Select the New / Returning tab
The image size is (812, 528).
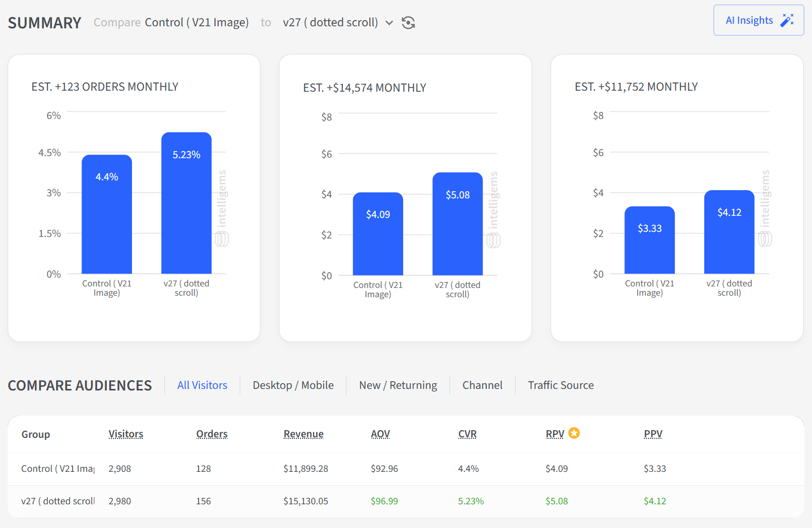[x=397, y=385]
